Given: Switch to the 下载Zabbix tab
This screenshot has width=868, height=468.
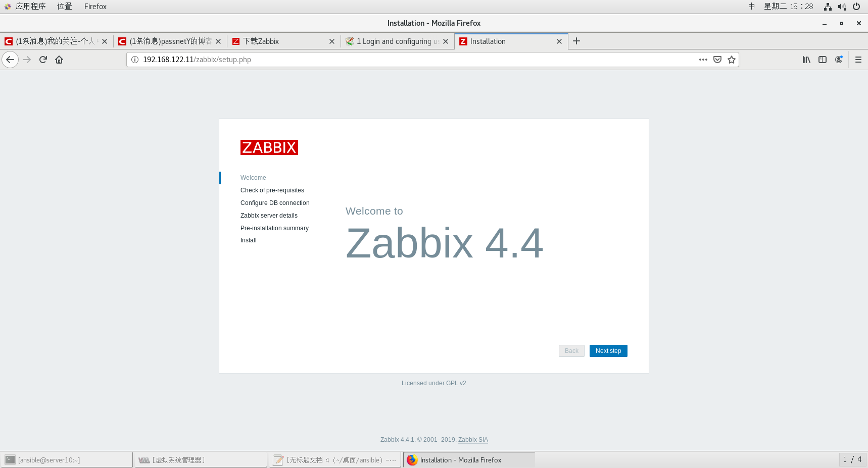Looking at the screenshot, I should coord(283,41).
